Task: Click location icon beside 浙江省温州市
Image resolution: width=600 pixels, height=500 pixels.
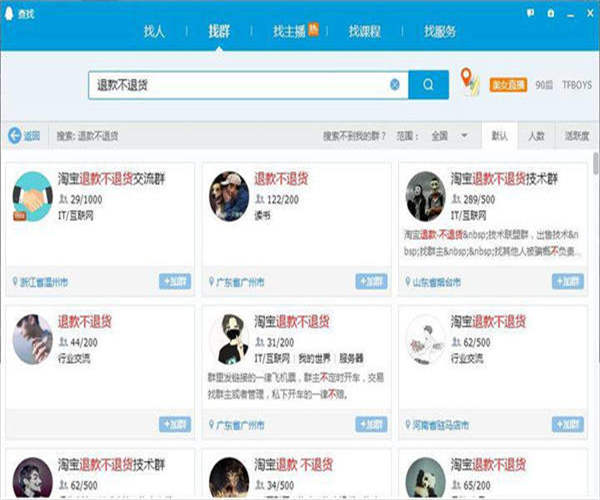Action: [15, 283]
